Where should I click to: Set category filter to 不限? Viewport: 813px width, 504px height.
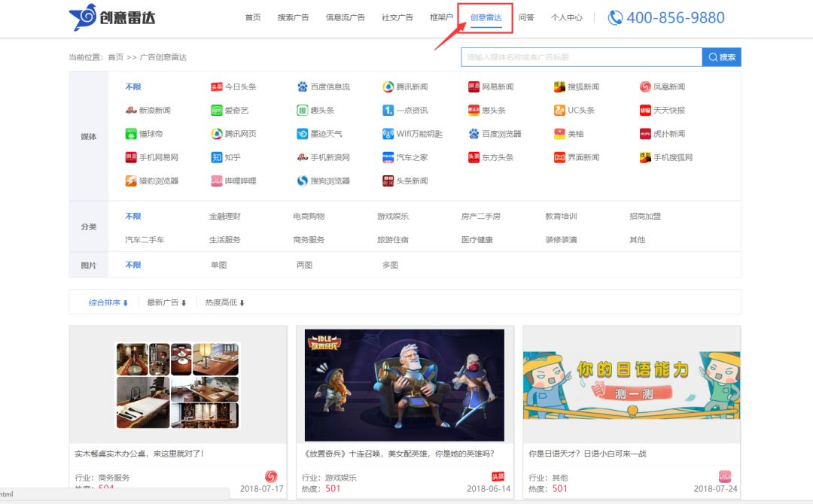tap(133, 217)
